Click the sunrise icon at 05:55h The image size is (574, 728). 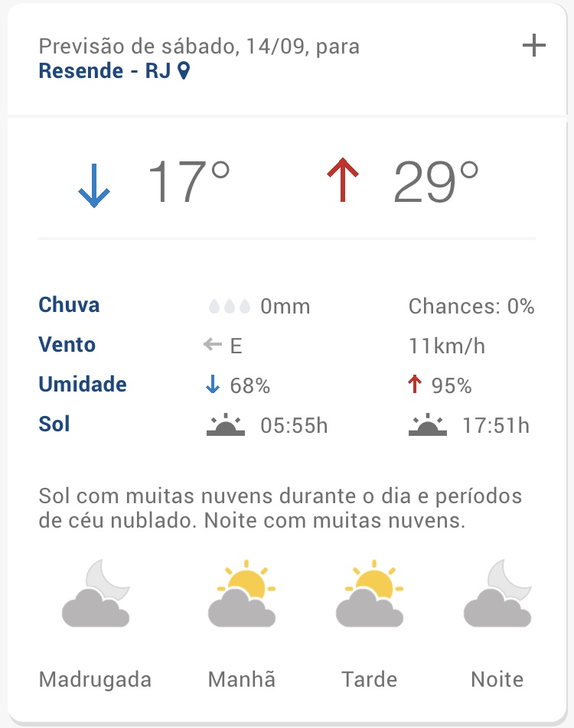tap(226, 425)
